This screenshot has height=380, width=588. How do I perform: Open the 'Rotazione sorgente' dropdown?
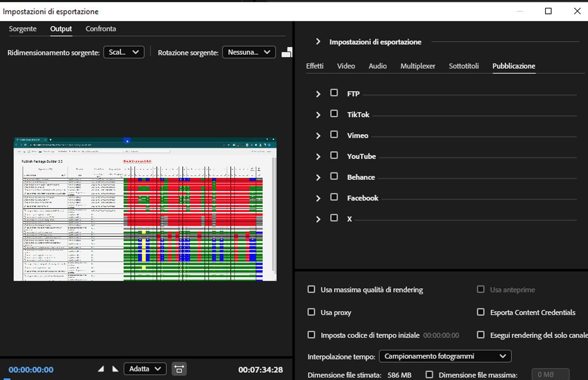249,52
